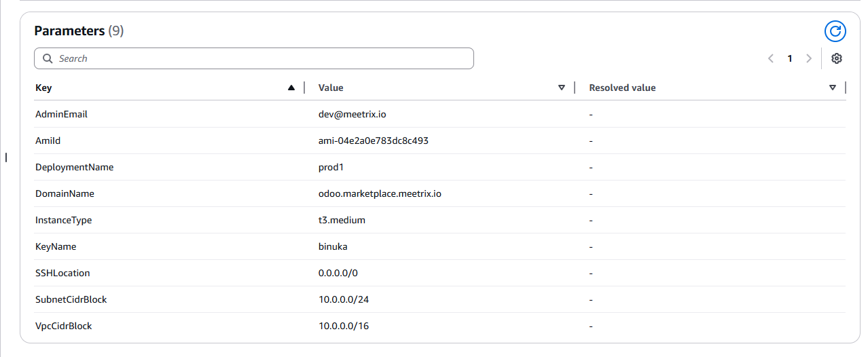Open table preferences gear icon
The width and height of the screenshot is (868, 357).
point(837,58)
